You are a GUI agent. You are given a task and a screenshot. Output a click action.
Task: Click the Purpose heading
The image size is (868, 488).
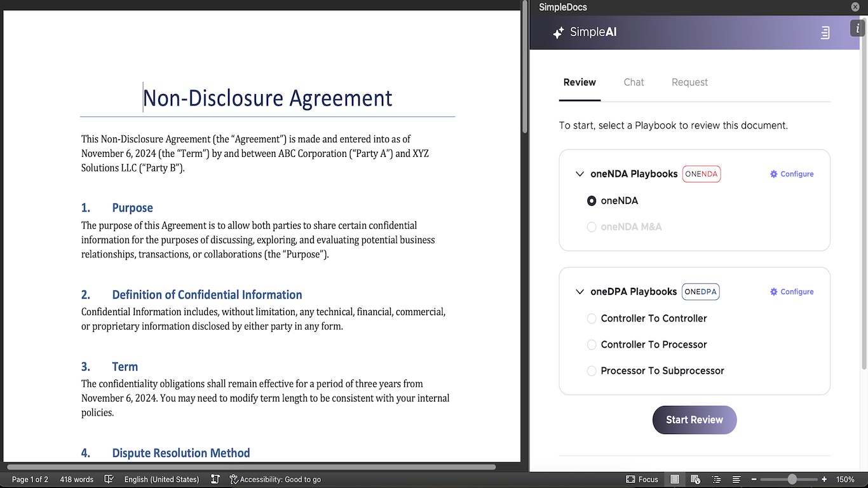[x=132, y=208]
